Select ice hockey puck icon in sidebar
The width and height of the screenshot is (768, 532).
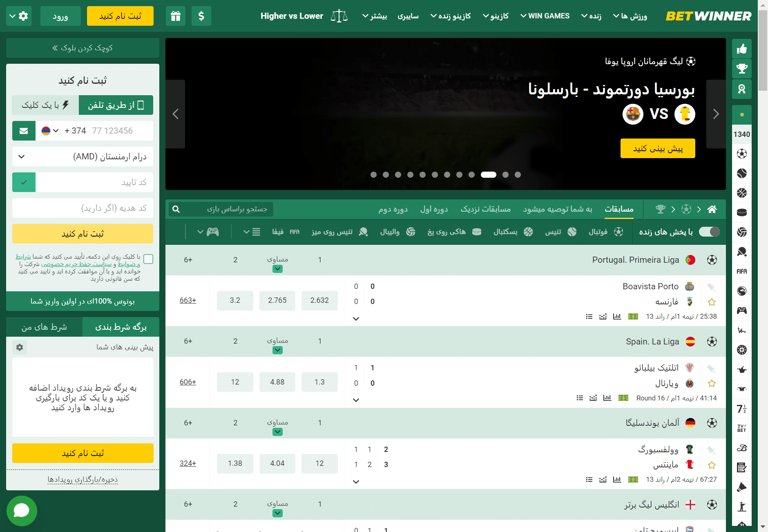click(x=742, y=212)
